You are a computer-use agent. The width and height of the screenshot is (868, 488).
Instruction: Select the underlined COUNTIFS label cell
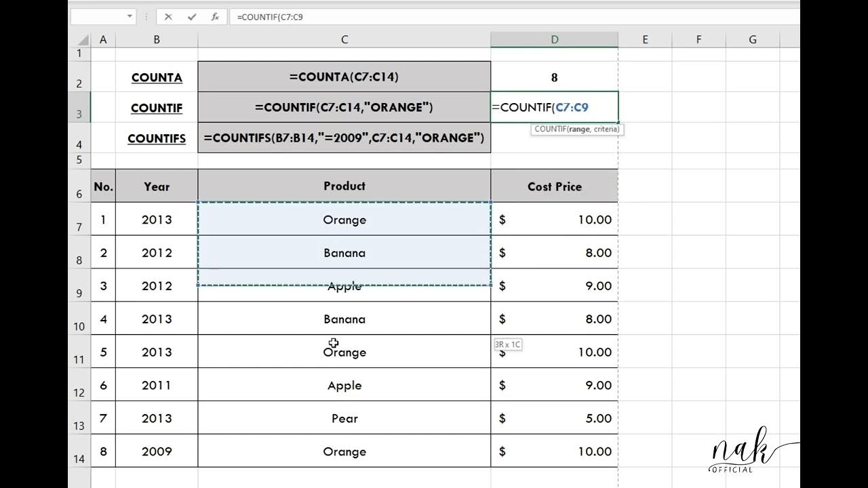(157, 138)
